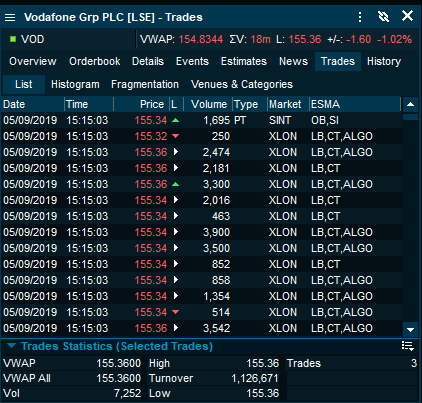Click the L column header

click(176, 104)
